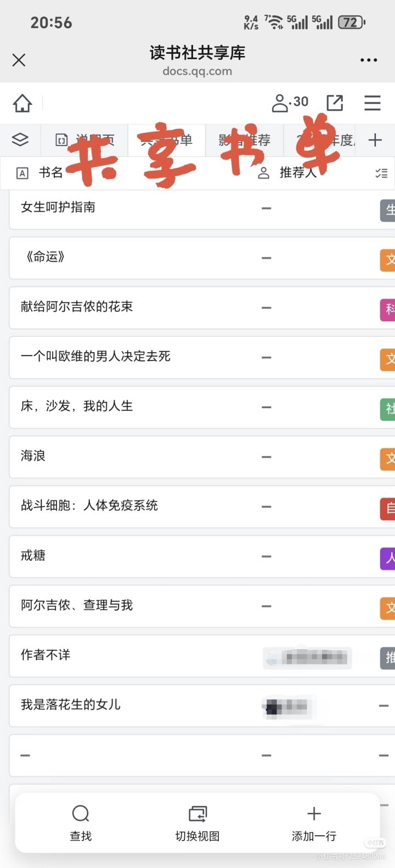Open the sheet layers icon
395x868 pixels.
pos(20,140)
